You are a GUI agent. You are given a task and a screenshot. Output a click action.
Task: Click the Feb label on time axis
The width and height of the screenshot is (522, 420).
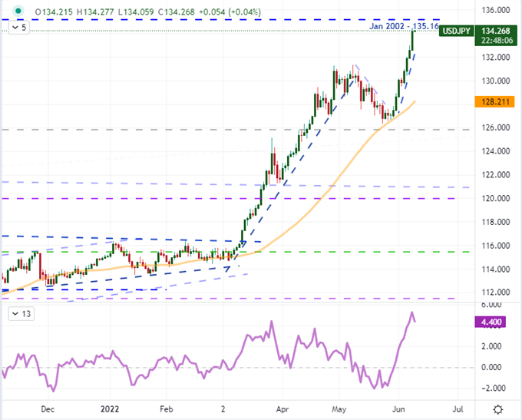[x=166, y=409]
